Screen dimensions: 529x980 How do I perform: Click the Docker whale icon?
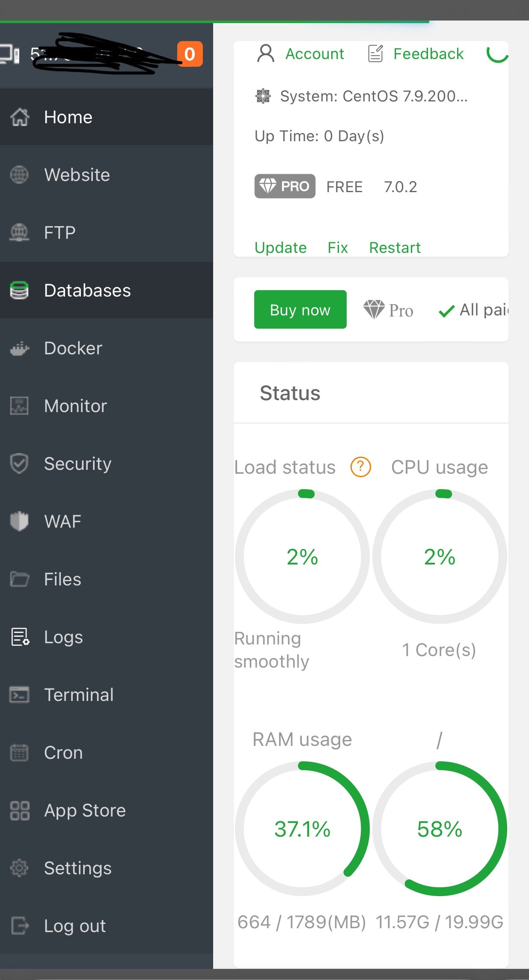(19, 349)
